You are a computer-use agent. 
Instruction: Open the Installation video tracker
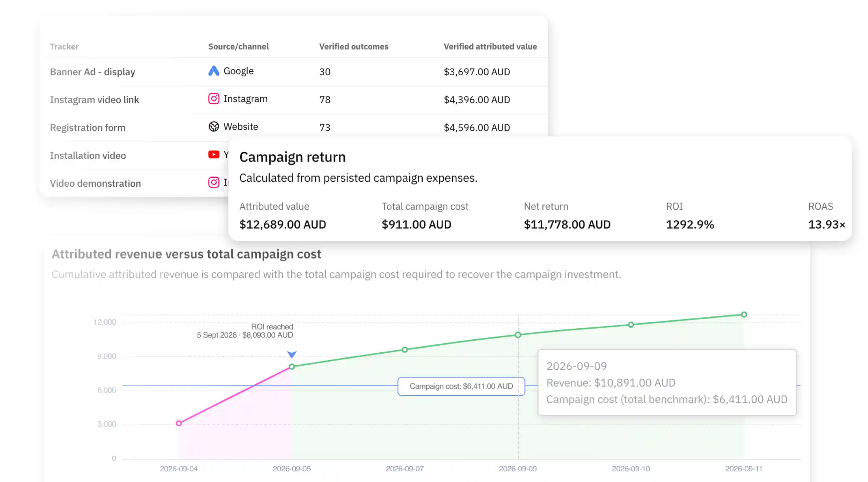point(88,156)
